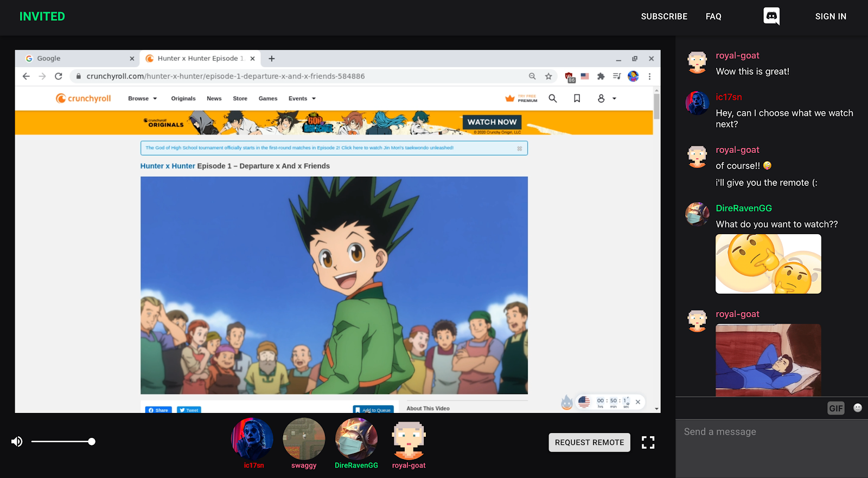Open thinking emoji GIF in chat

[768, 264]
